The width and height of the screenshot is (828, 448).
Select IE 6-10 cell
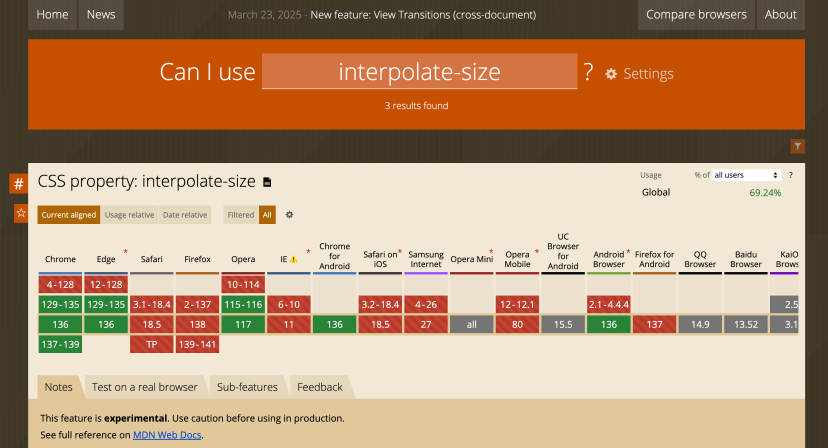pyautogui.click(x=289, y=305)
